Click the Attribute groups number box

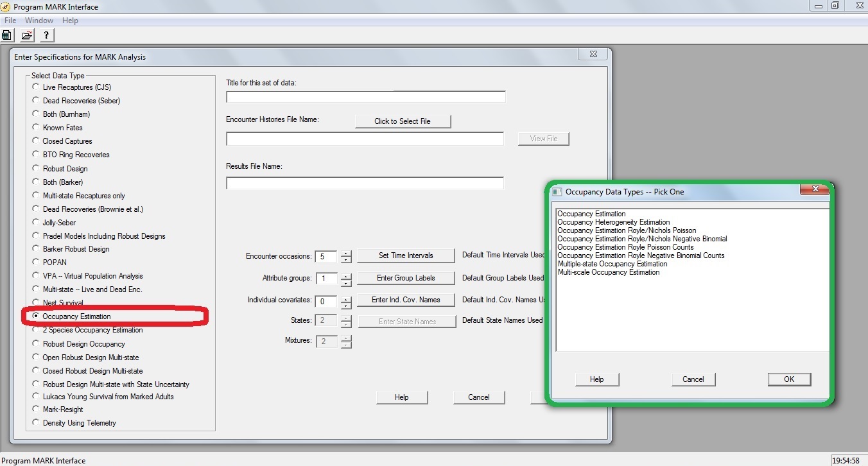coord(325,279)
